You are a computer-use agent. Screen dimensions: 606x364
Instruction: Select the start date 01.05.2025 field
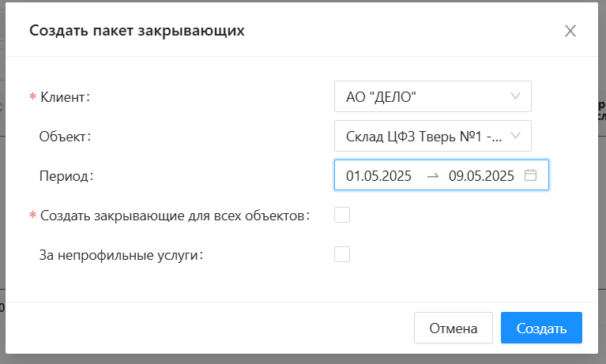pyautogui.click(x=379, y=176)
